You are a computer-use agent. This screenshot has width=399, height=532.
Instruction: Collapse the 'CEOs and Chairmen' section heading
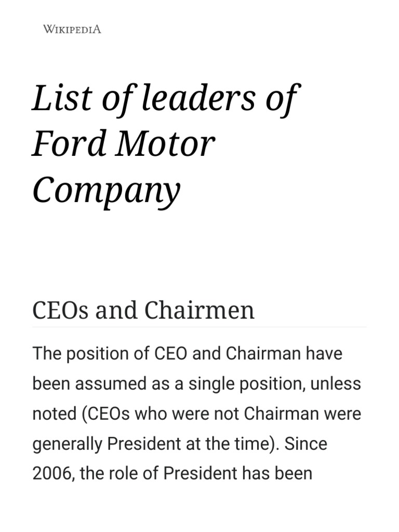point(143,310)
